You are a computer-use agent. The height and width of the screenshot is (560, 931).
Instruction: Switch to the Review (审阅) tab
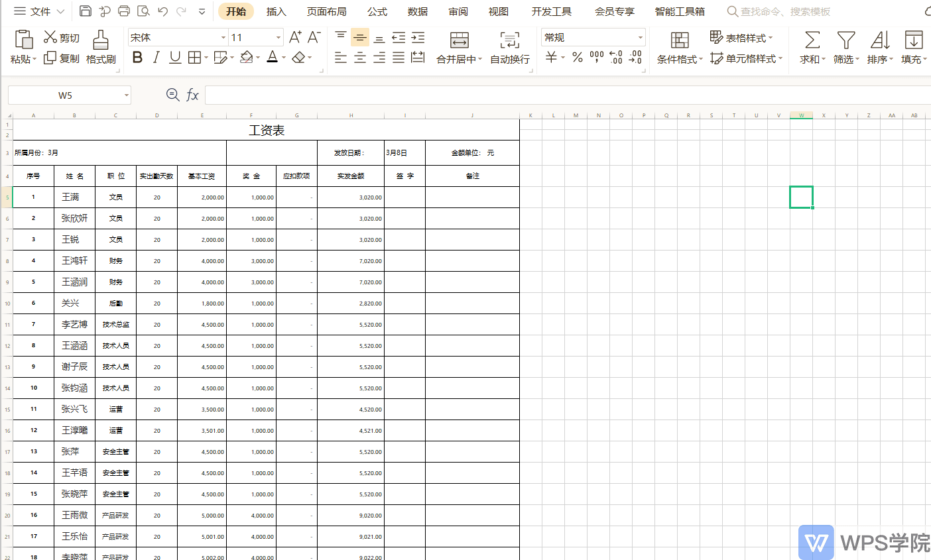pos(458,11)
